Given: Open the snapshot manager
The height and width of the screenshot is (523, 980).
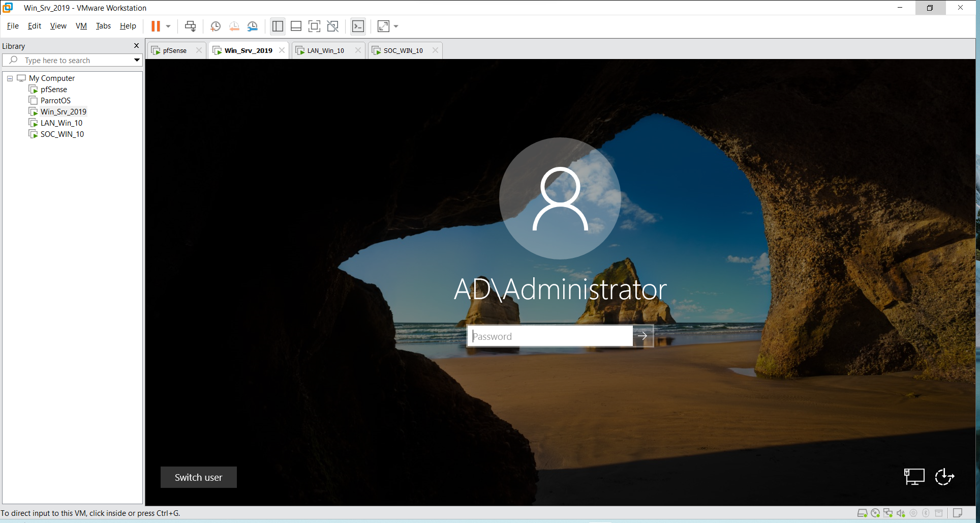Looking at the screenshot, I should tap(252, 26).
